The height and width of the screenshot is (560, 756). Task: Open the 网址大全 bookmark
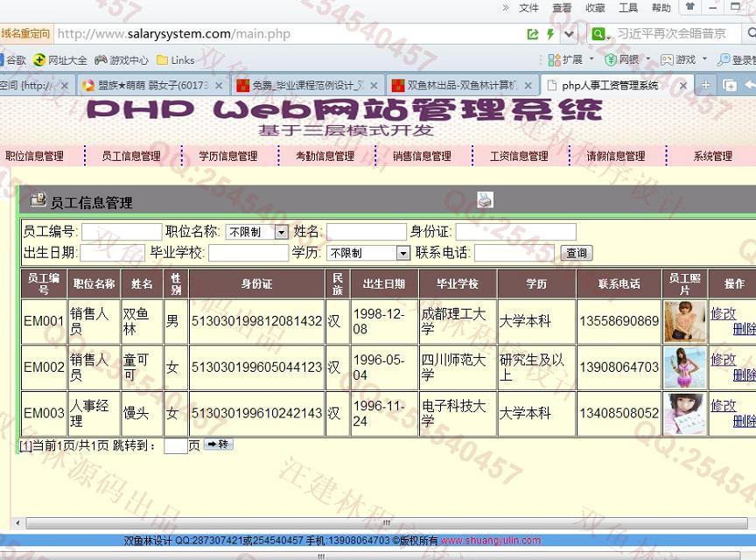tap(60, 60)
